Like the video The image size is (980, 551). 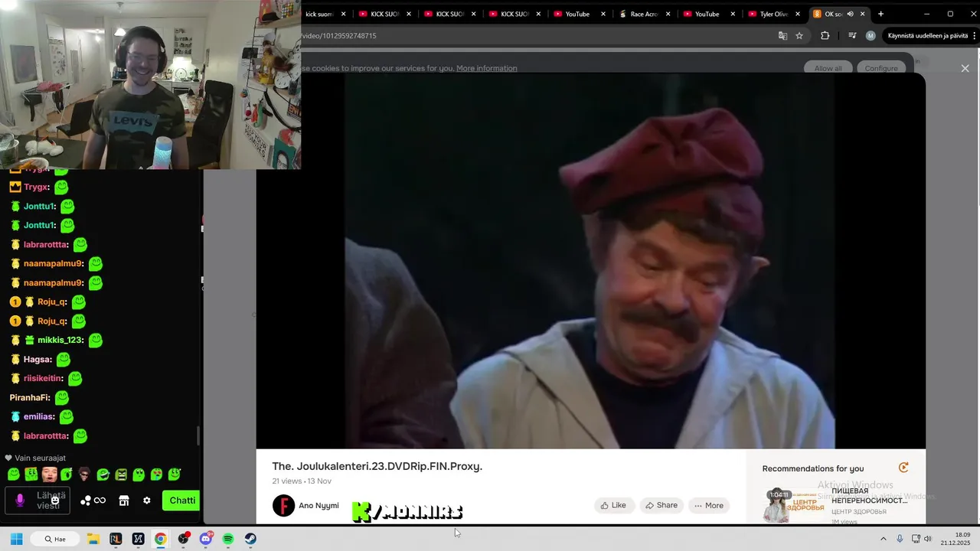click(613, 505)
